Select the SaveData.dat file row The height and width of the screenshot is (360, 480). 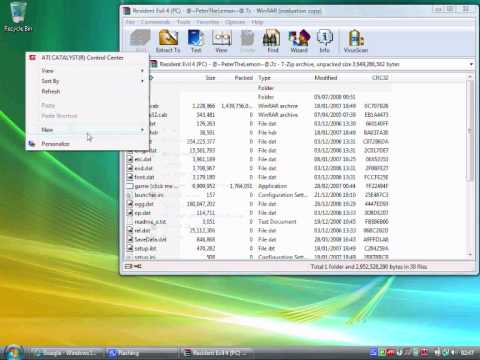(x=258, y=240)
